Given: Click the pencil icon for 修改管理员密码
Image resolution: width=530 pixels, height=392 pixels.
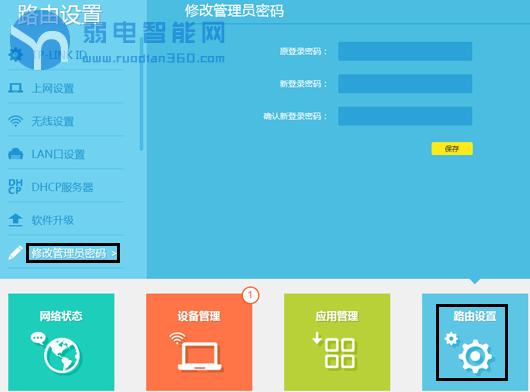Looking at the screenshot, I should tap(15, 253).
